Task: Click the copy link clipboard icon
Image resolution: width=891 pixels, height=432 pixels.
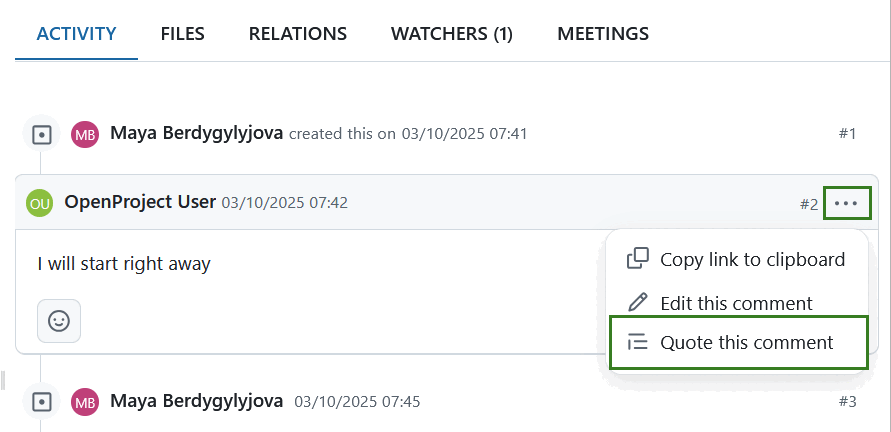Action: (637, 259)
